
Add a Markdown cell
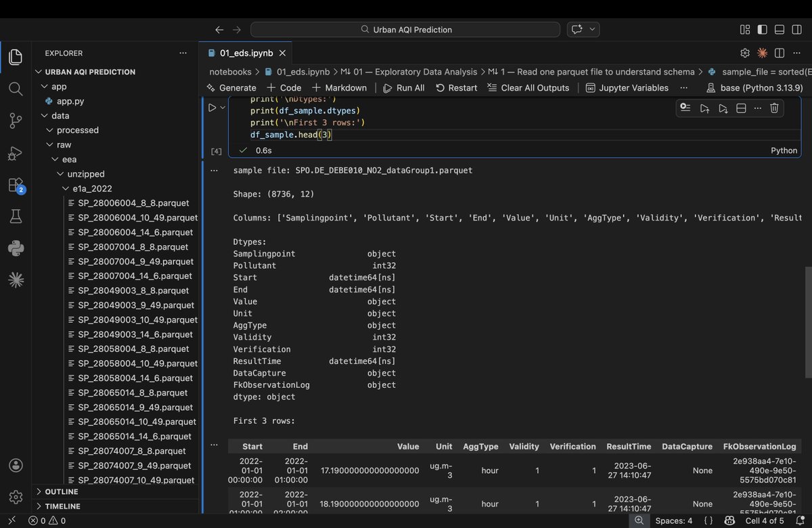coord(339,88)
